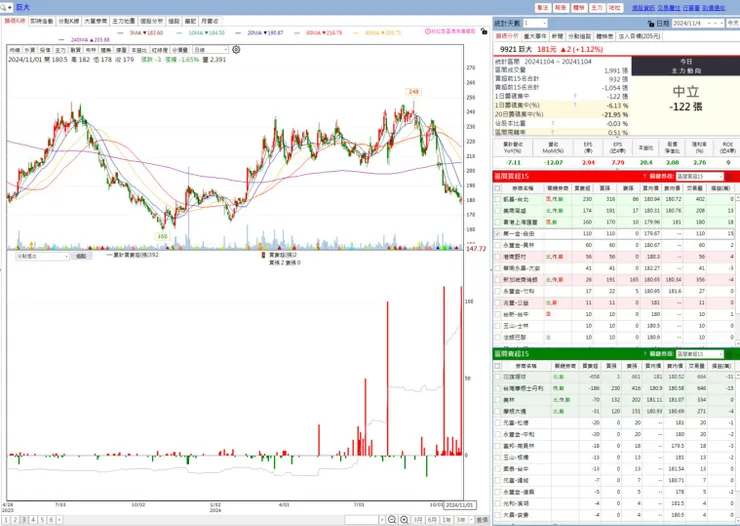740x526 pixels.
Task: Click help question mark beside 1日籌碼集中(%)
Action: click(x=575, y=105)
